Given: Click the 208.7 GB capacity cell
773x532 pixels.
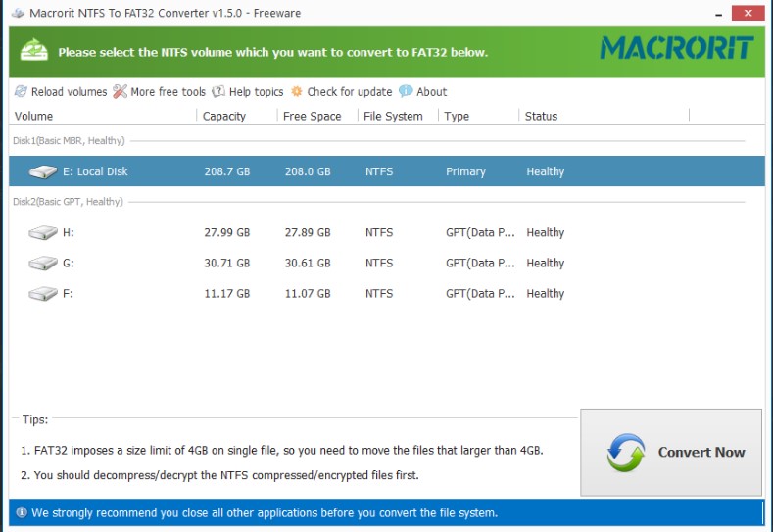Looking at the screenshot, I should (x=227, y=171).
